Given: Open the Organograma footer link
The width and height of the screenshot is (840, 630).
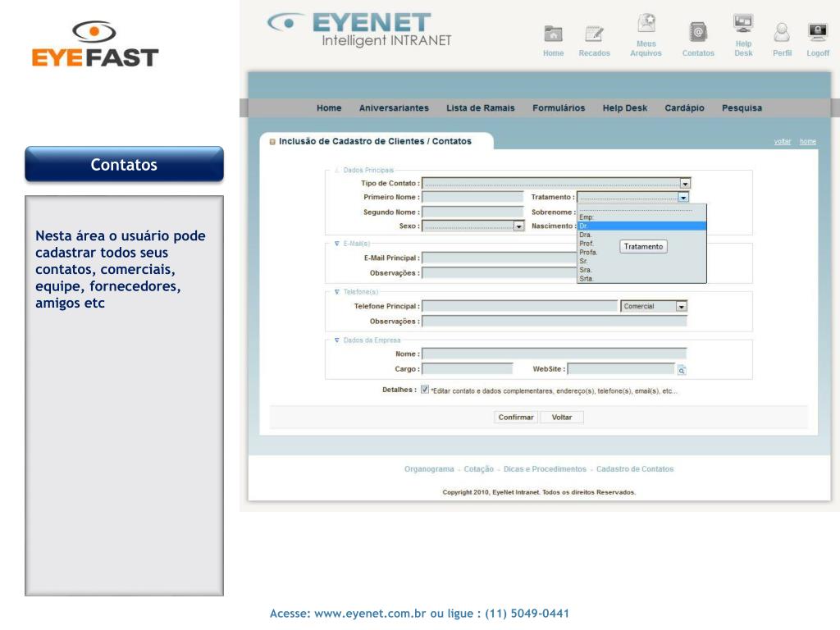Looking at the screenshot, I should tap(429, 468).
